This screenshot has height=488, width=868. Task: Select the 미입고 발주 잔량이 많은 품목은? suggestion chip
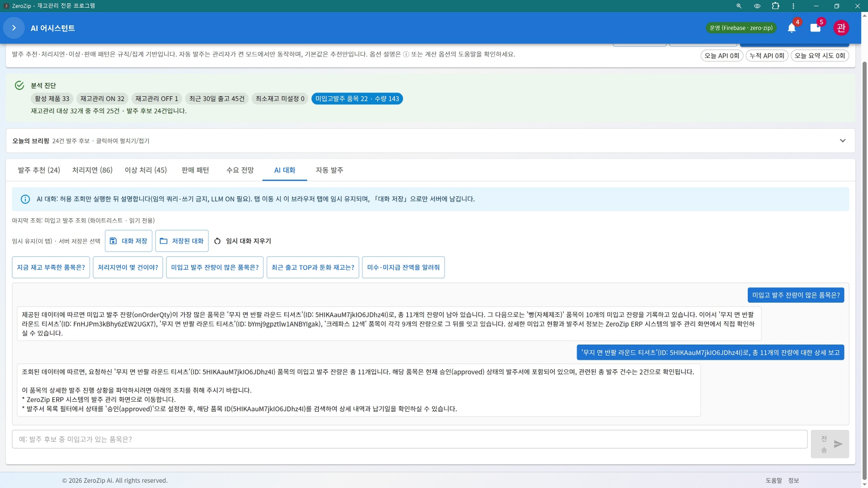tap(215, 267)
